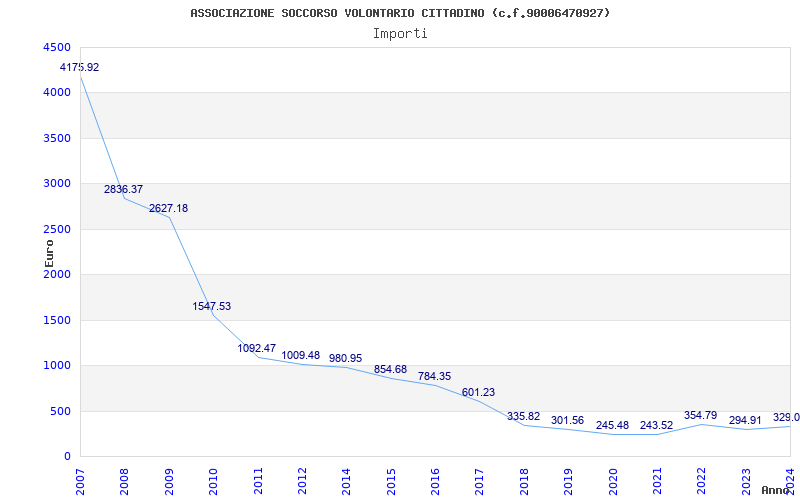The image size is (800, 500).
Task: Click the 2010 year axis label
Action: pos(213,481)
